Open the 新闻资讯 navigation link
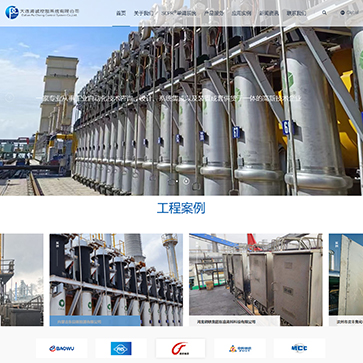Screen dimensions: 363x363 point(269,13)
